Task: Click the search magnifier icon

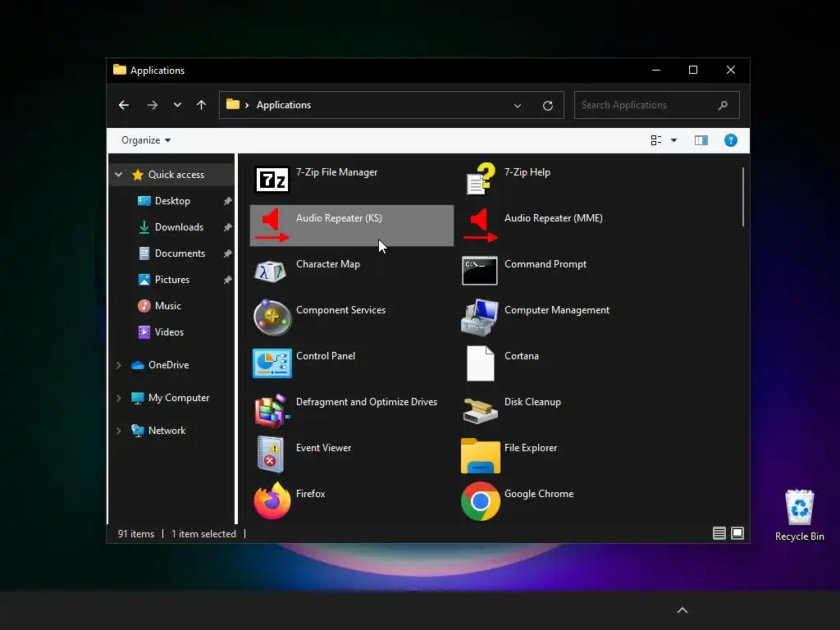Action: pyautogui.click(x=723, y=105)
